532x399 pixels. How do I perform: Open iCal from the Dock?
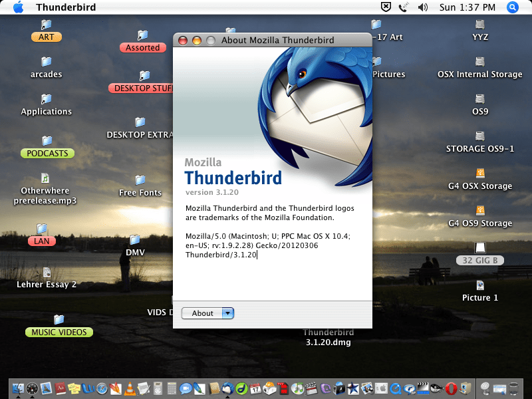(x=255, y=389)
